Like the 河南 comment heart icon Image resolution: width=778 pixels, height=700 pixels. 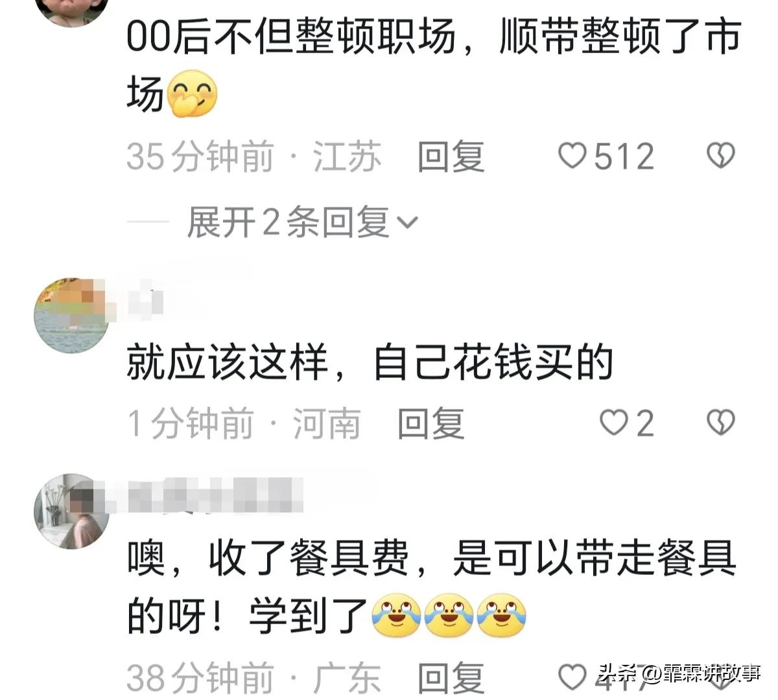[613, 423]
